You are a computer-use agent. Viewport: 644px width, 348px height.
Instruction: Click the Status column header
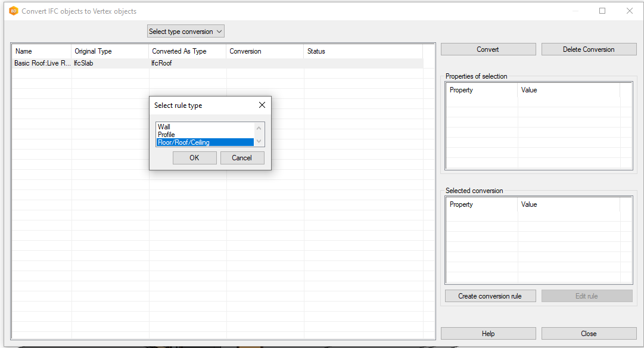click(362, 51)
